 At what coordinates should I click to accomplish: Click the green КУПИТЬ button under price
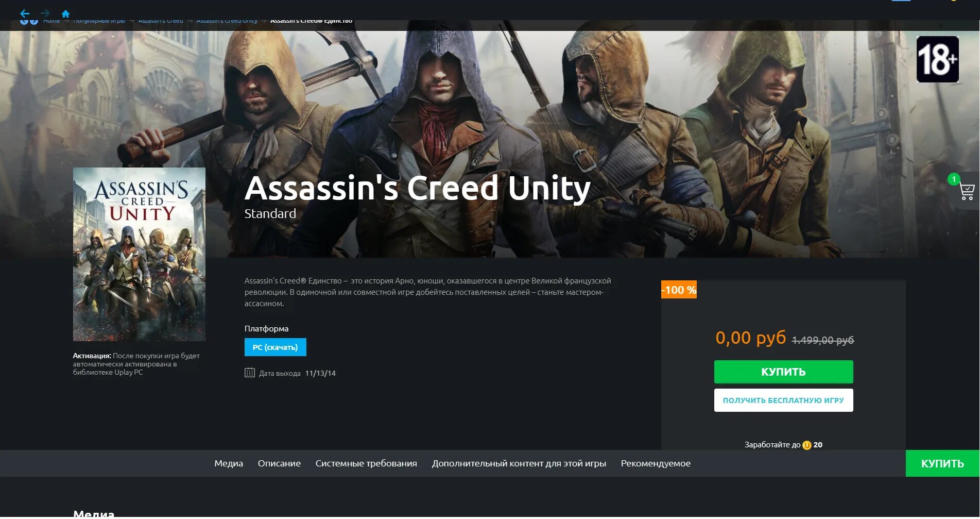(783, 372)
